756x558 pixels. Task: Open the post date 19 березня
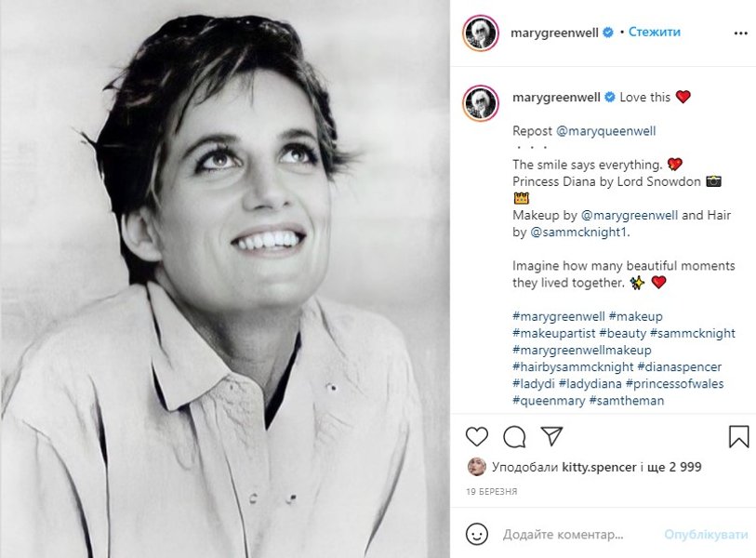click(491, 491)
